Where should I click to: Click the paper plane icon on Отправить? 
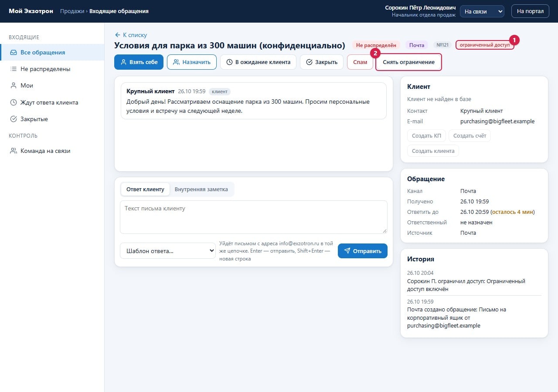tap(347, 251)
